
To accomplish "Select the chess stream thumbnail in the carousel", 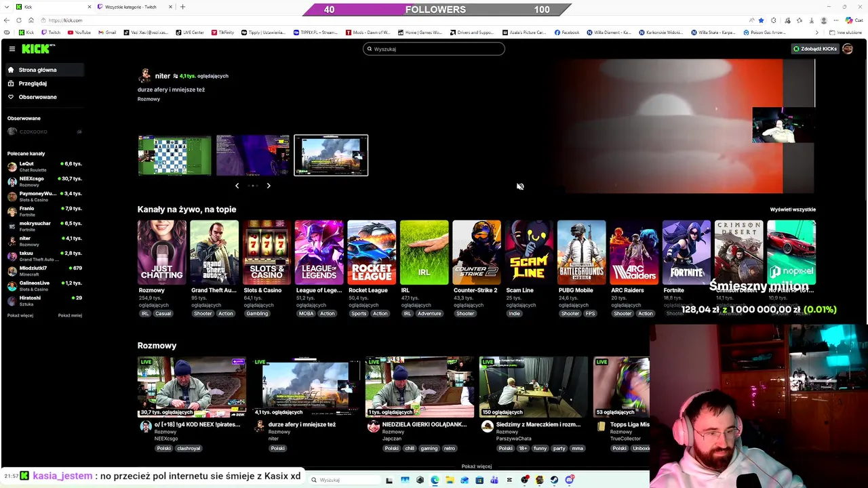I will pos(174,155).
